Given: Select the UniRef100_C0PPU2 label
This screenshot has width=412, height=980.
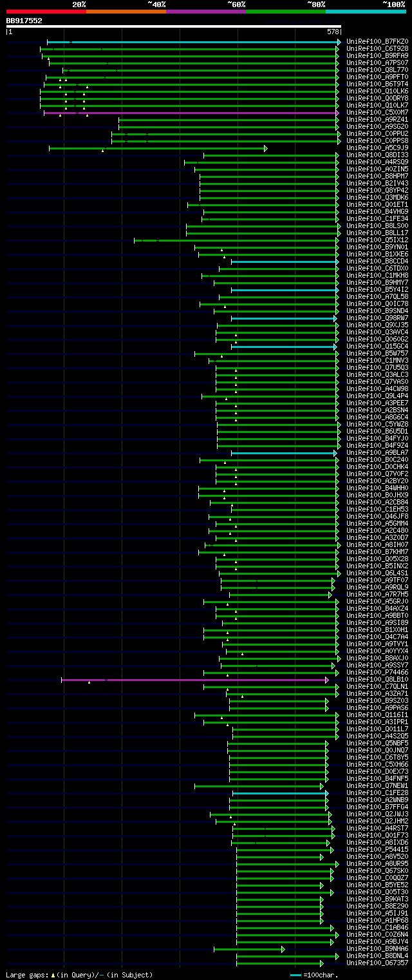Looking at the screenshot, I should pyautogui.click(x=377, y=133).
